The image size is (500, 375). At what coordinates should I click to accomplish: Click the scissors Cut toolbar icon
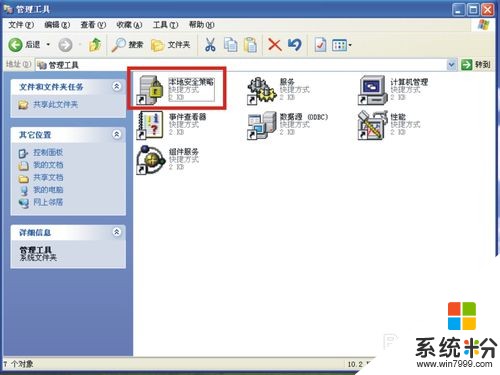(x=210, y=45)
